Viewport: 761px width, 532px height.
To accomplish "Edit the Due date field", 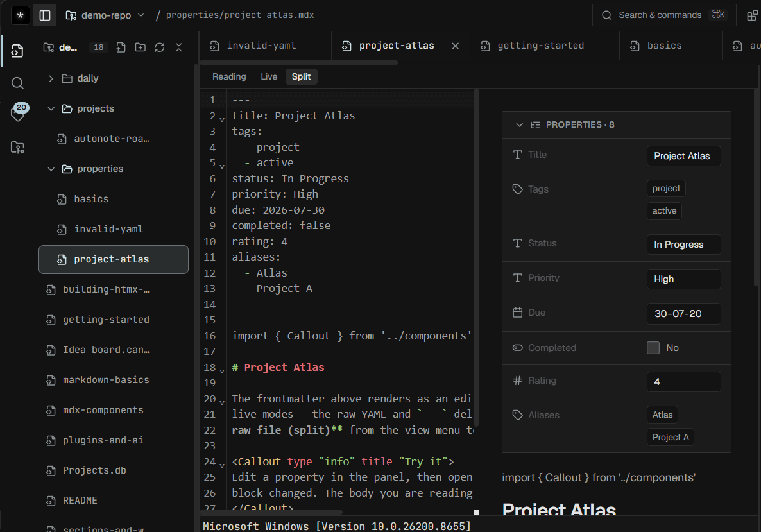I will [x=683, y=314].
